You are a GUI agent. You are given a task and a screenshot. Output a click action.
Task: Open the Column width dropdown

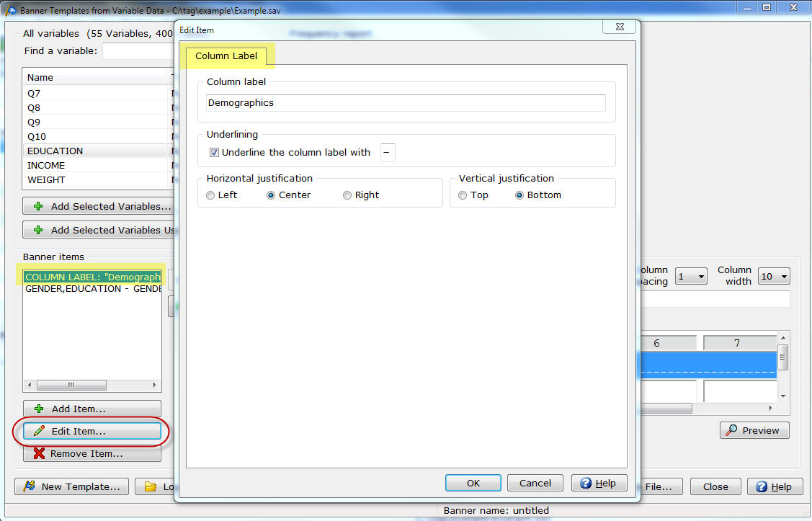[774, 276]
